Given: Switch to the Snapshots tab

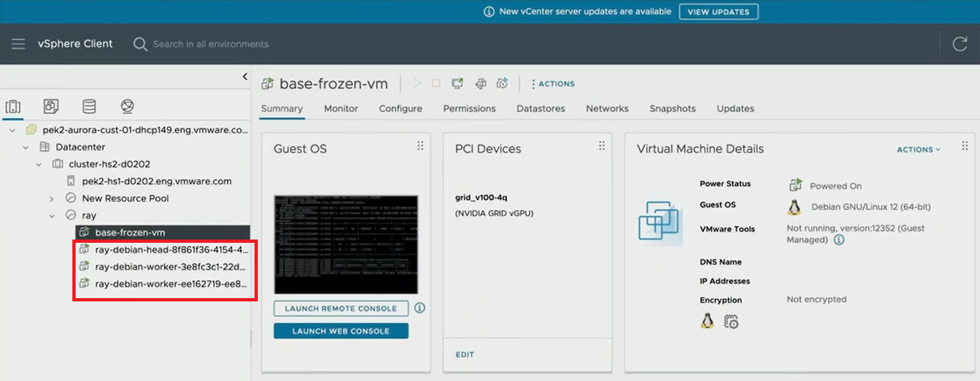Looking at the screenshot, I should click(x=672, y=109).
